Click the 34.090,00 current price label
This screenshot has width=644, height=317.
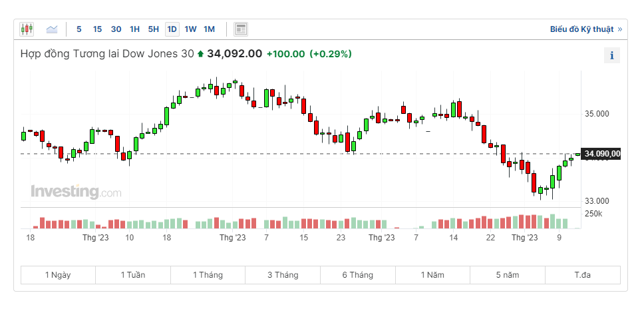click(x=601, y=154)
